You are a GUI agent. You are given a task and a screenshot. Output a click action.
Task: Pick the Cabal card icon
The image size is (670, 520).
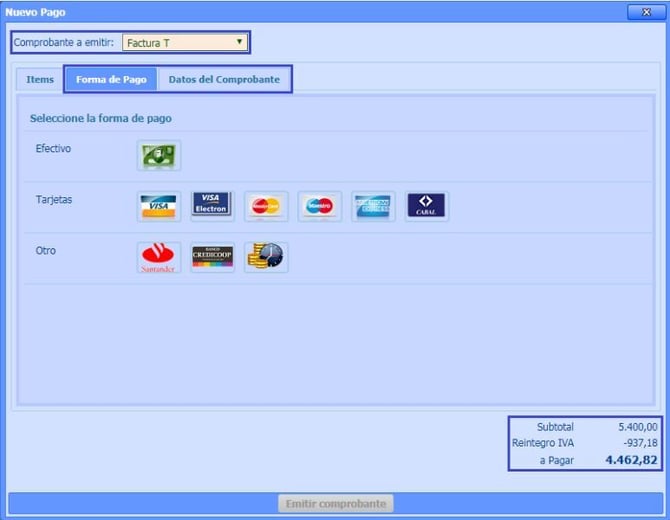point(426,206)
